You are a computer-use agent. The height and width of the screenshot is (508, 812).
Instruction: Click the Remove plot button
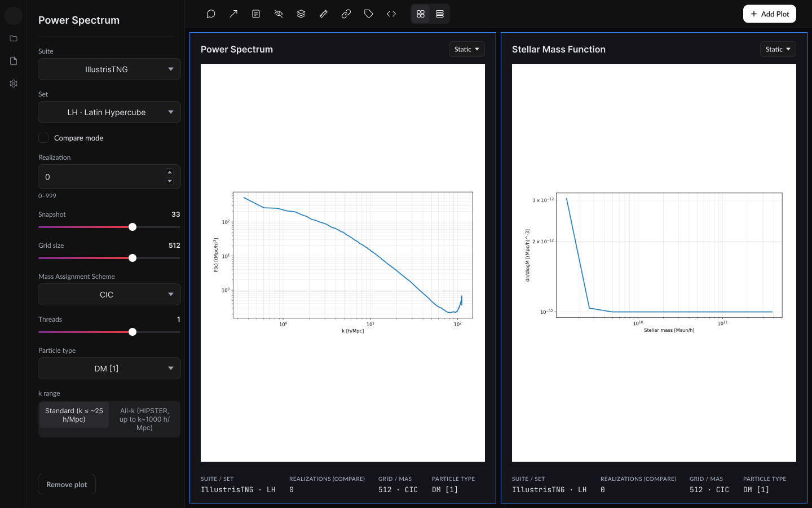[67, 485]
